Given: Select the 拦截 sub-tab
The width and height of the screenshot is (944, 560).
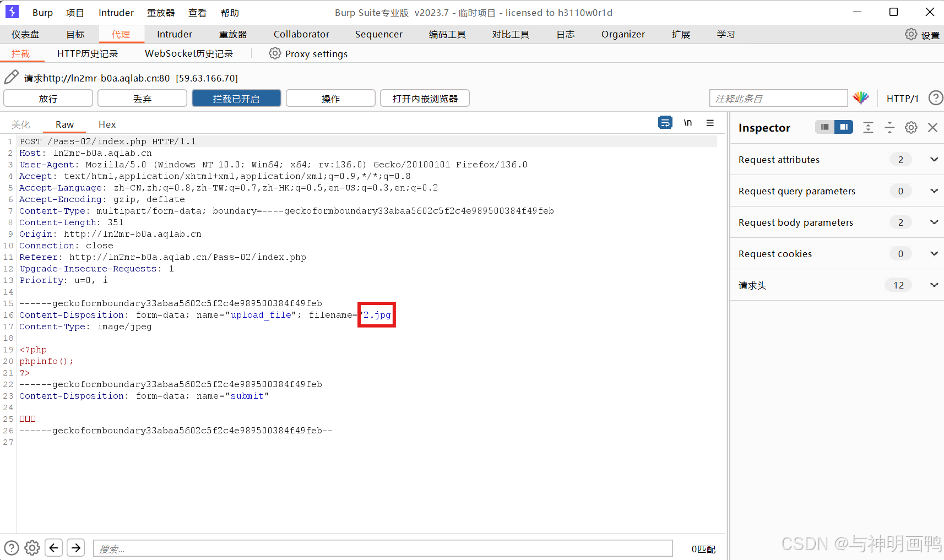Looking at the screenshot, I should [21, 53].
